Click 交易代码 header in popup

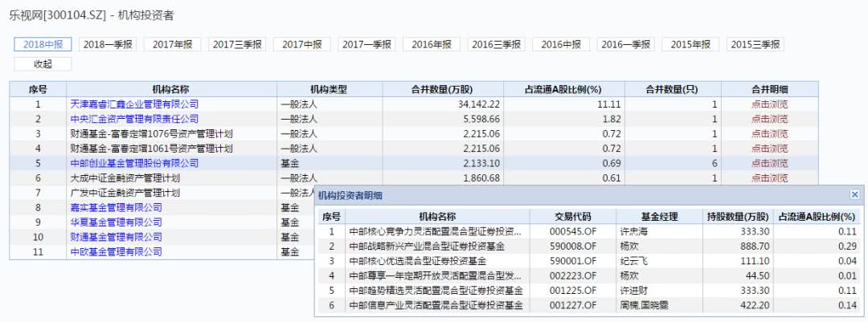click(574, 216)
